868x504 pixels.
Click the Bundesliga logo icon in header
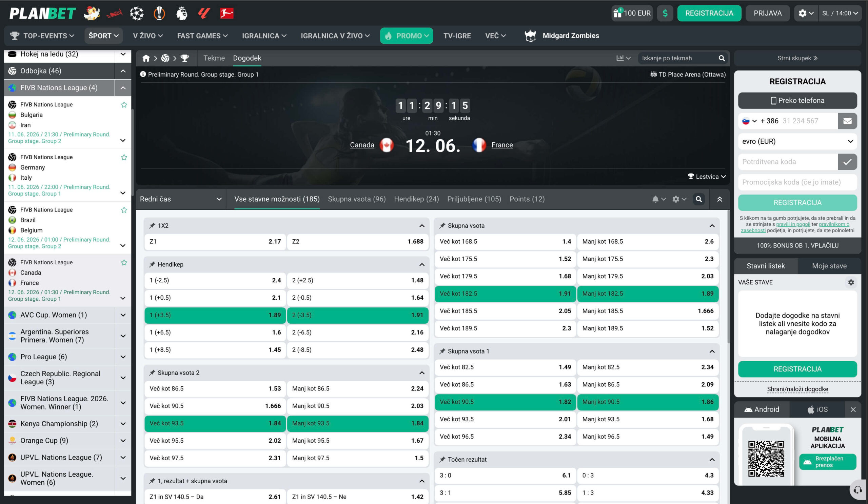[226, 13]
